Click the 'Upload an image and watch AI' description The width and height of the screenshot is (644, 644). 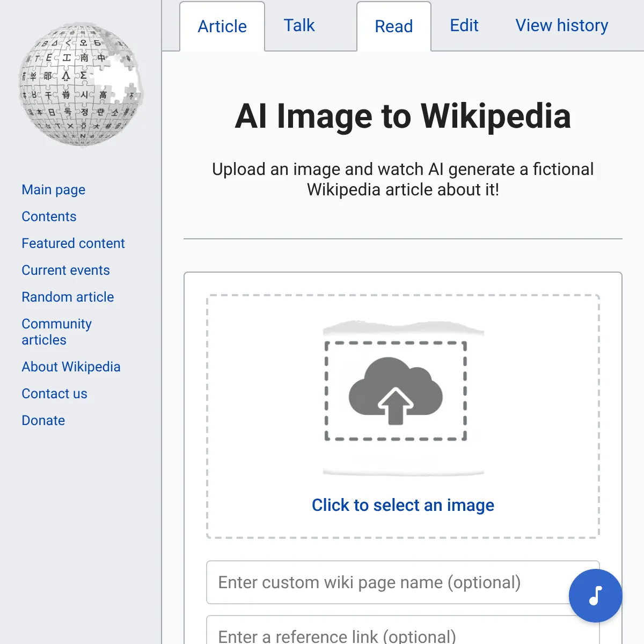point(403,179)
